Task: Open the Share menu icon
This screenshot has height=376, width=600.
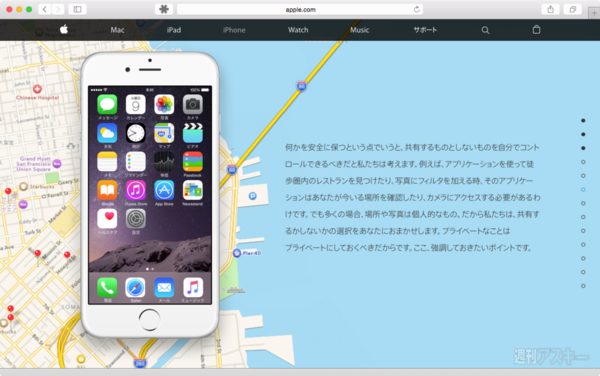Action: tap(551, 9)
